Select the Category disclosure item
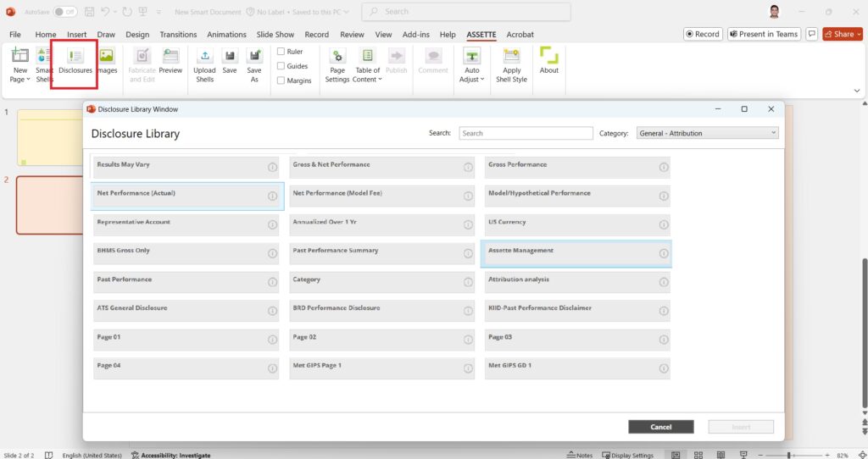The height and width of the screenshot is (459, 868). pyautogui.click(x=382, y=282)
